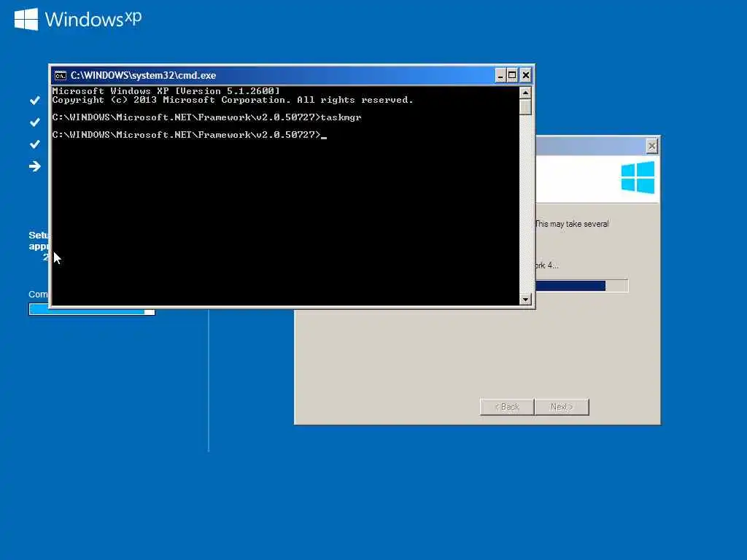Screen dimensions: 747x560
Task: Click the cmd scrollbar up arrow
Action: [525, 93]
